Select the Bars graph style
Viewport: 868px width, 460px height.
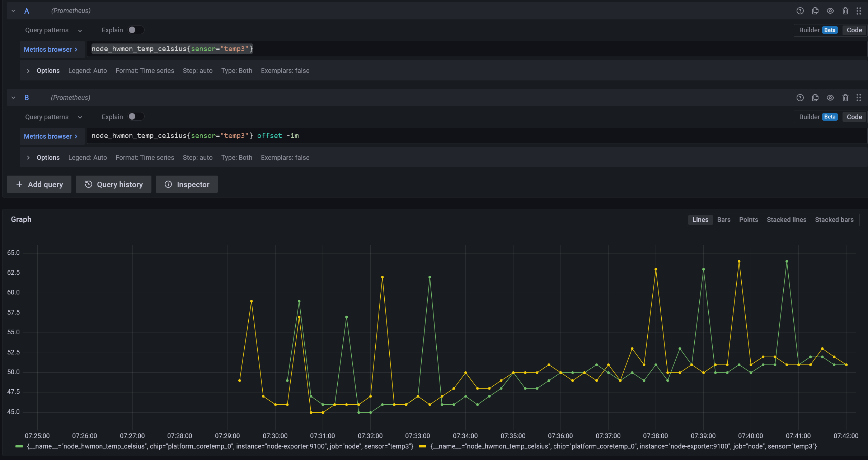tap(724, 219)
